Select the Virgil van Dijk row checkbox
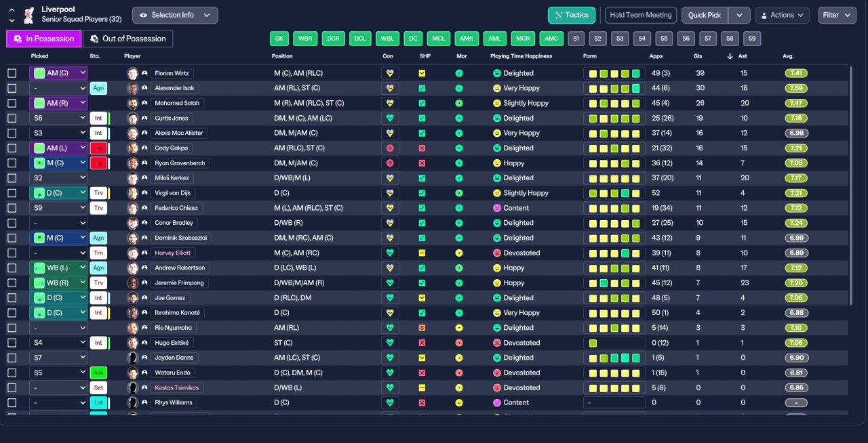The image size is (868, 443). point(12,193)
